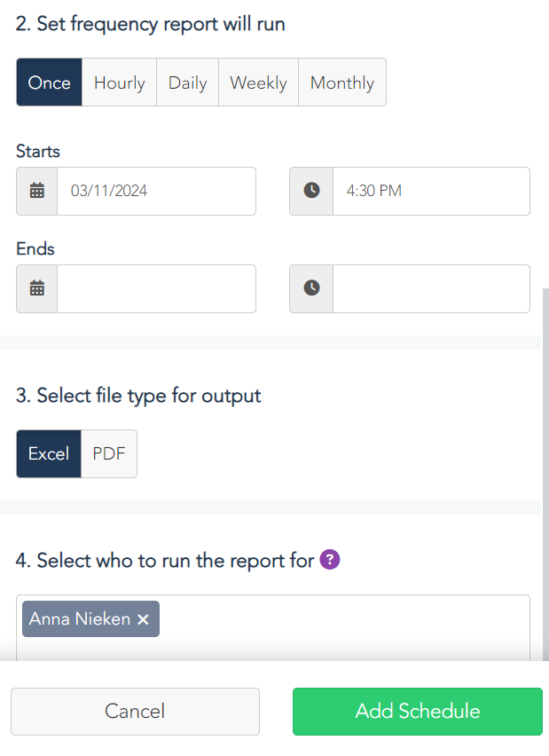549x756 pixels.
Task: Click the Ends date calendar icon
Action: [x=37, y=288]
